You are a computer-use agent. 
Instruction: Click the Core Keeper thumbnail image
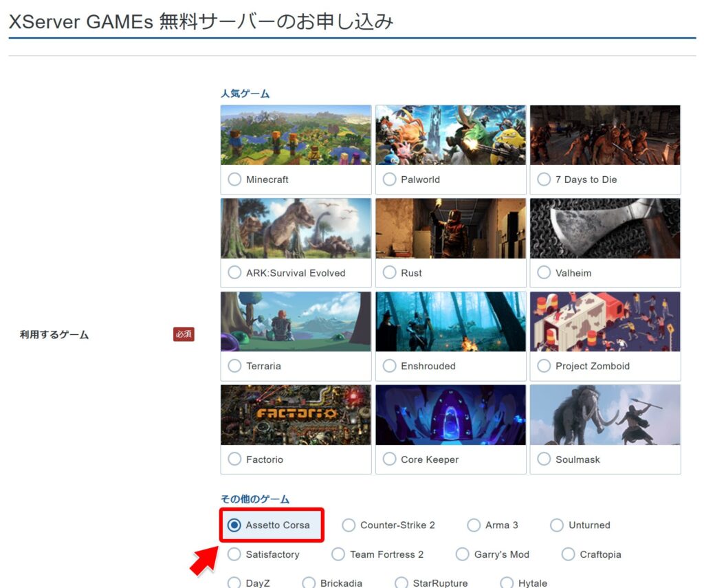point(450,415)
